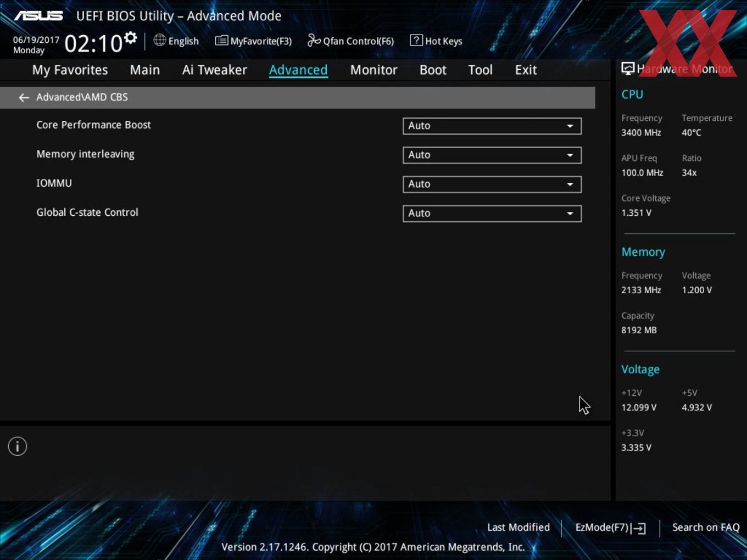Screen dimensions: 747x560
Task: Open the Ai Tweaker tab
Action: tap(215, 70)
